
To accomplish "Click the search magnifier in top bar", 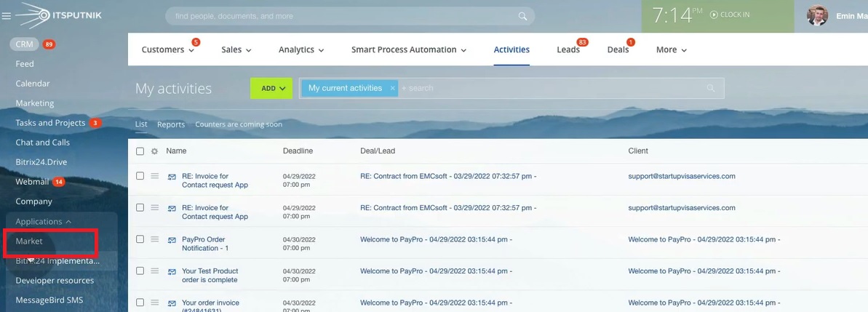I will point(522,16).
